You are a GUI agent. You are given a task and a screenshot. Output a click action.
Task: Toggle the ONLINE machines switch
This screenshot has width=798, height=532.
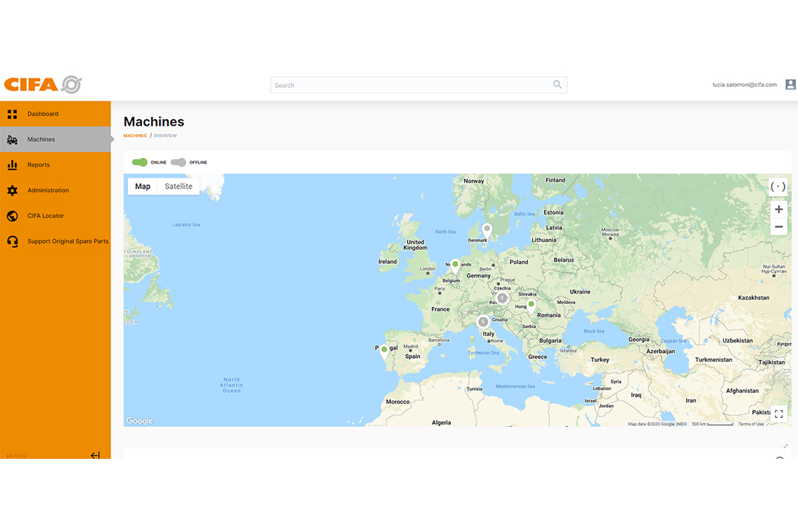139,163
